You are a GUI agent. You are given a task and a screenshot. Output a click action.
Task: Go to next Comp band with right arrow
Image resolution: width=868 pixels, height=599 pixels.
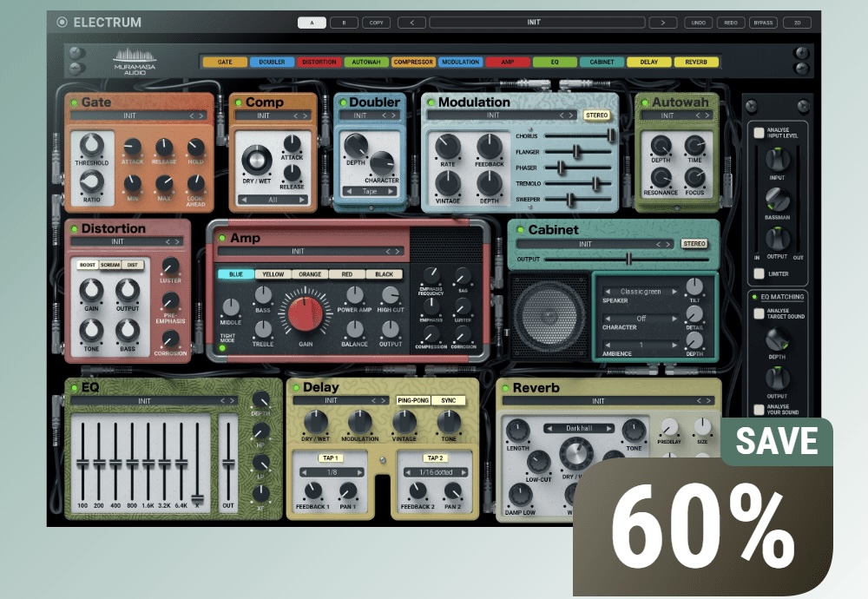click(x=302, y=200)
